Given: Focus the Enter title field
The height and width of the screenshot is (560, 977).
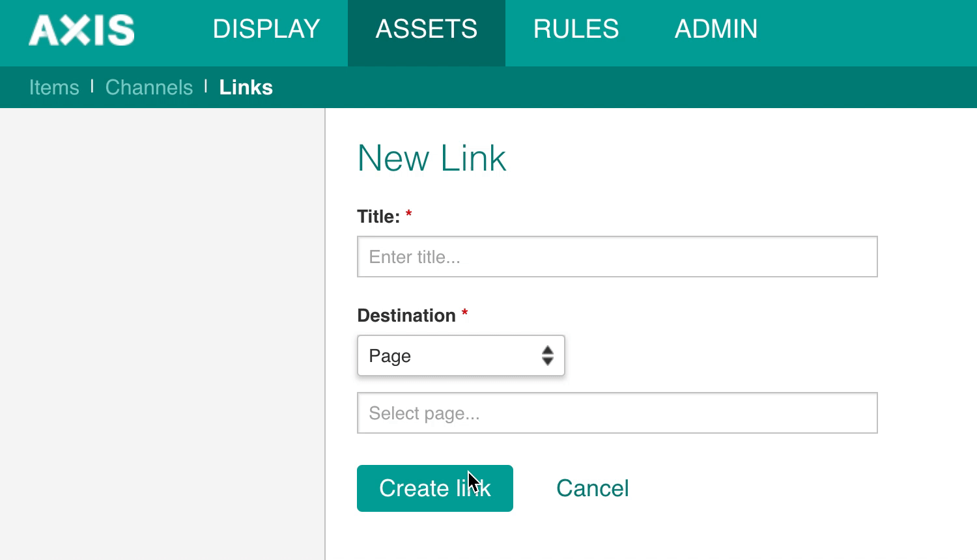Looking at the screenshot, I should pos(617,257).
